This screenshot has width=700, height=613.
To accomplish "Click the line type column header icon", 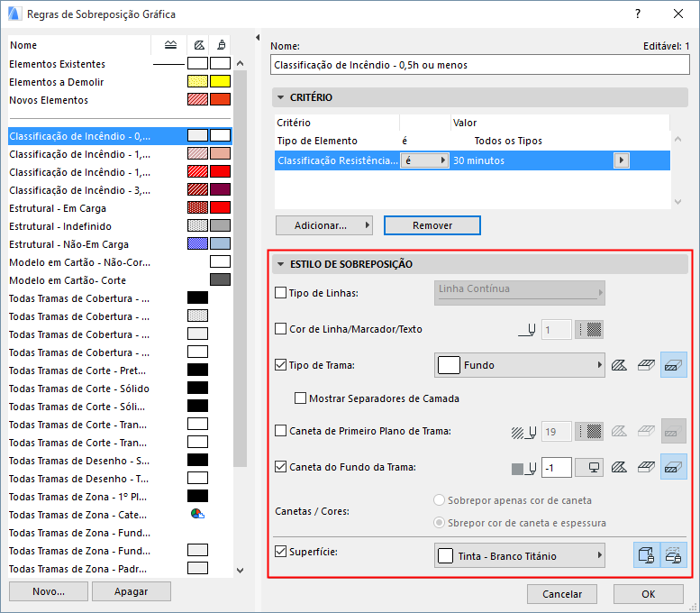I will (x=170, y=45).
